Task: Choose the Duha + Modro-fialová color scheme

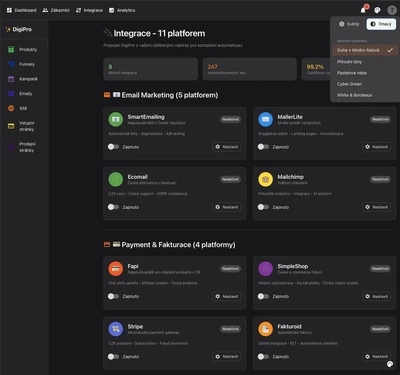Action: pos(365,50)
